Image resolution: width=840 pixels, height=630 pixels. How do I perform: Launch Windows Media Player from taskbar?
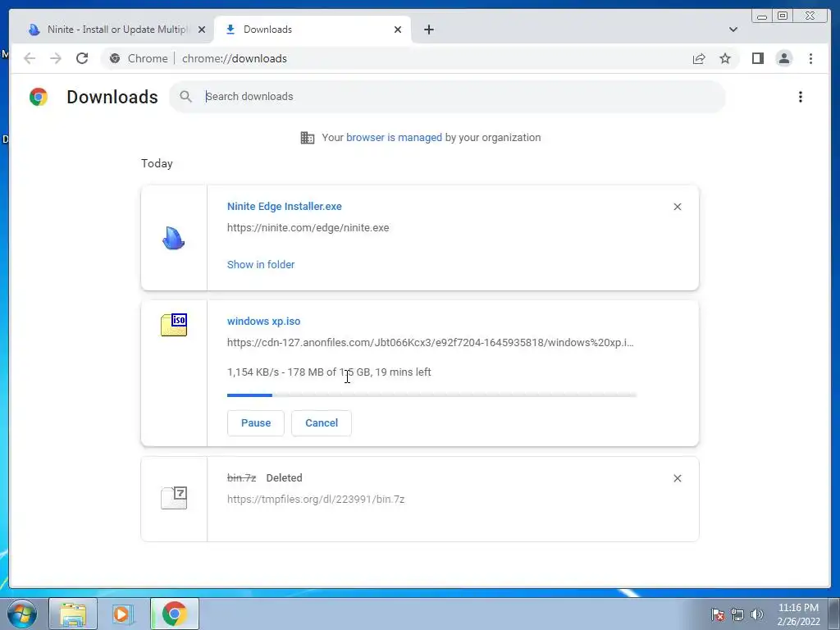[x=121, y=614]
